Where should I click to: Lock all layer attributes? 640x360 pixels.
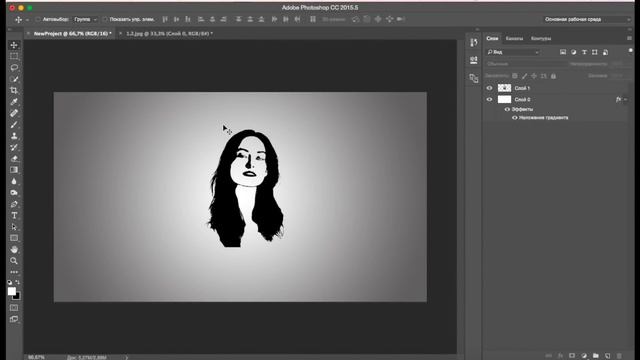tap(553, 76)
